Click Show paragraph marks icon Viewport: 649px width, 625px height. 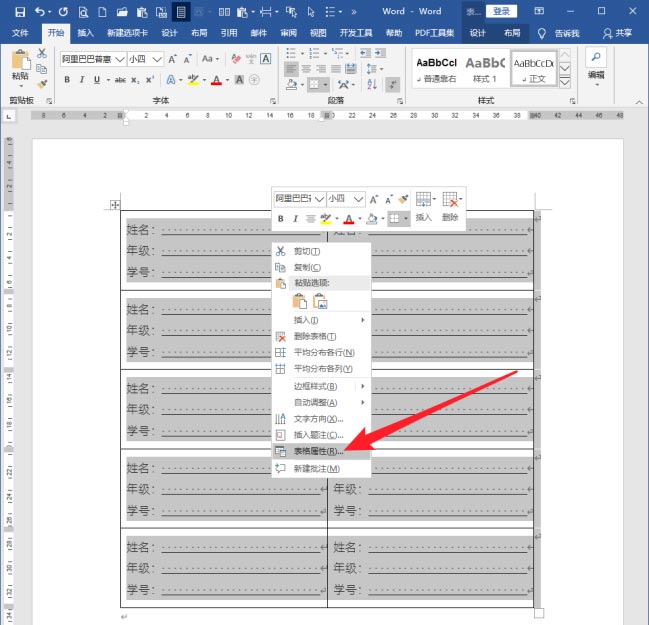pyautogui.click(x=392, y=84)
